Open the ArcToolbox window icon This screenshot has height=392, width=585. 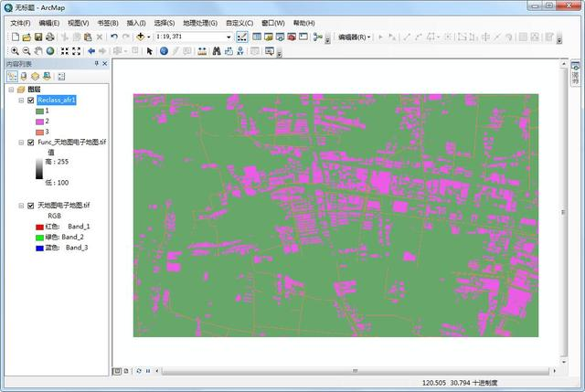pos(292,37)
